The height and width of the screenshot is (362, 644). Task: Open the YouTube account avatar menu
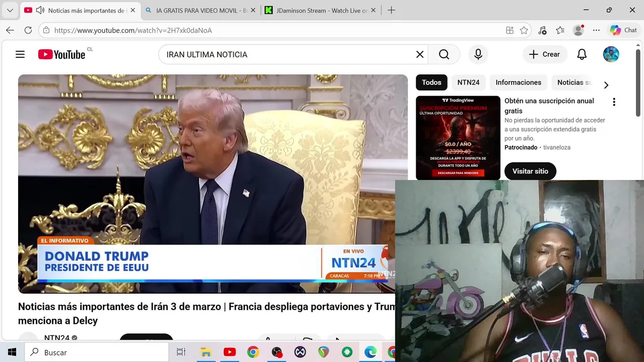(611, 54)
